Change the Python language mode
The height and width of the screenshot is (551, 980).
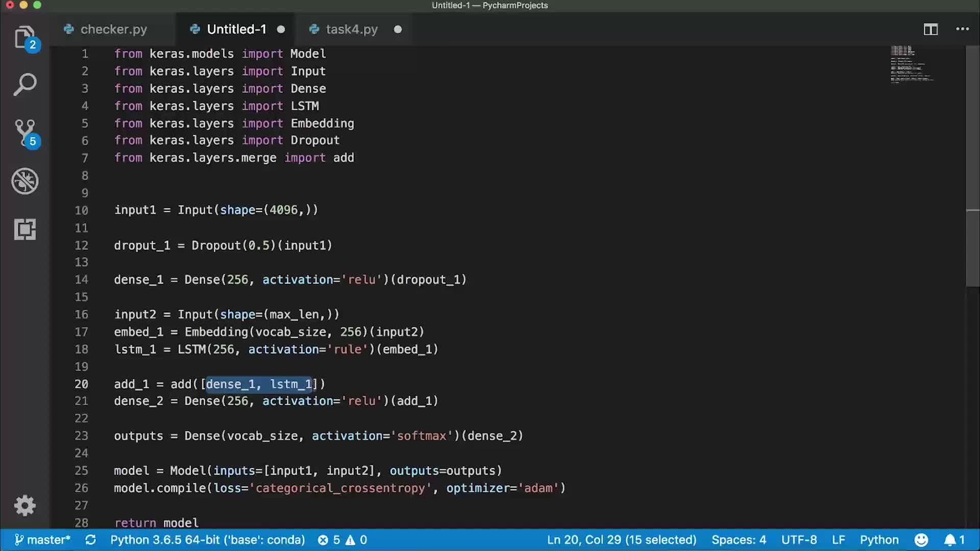pos(879,540)
